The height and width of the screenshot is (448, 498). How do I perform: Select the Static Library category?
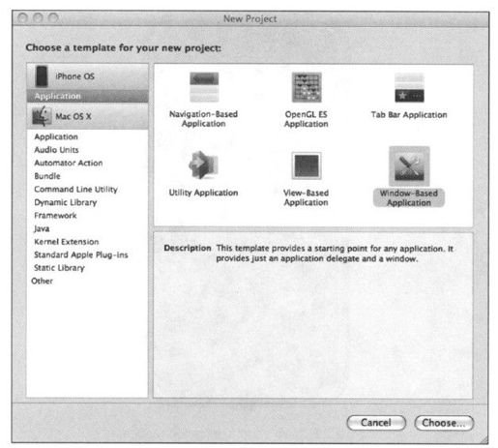[x=59, y=268]
